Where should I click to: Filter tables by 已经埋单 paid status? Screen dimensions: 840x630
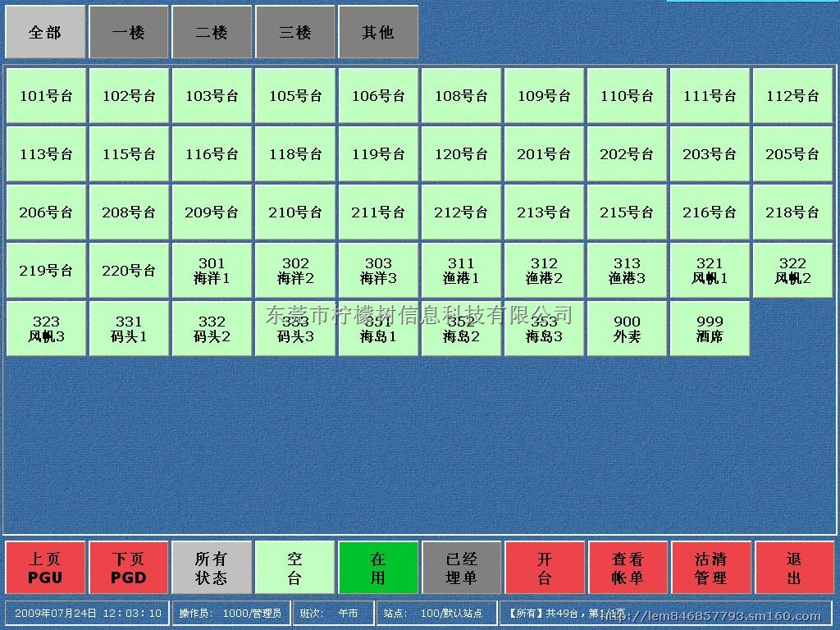pos(461,568)
